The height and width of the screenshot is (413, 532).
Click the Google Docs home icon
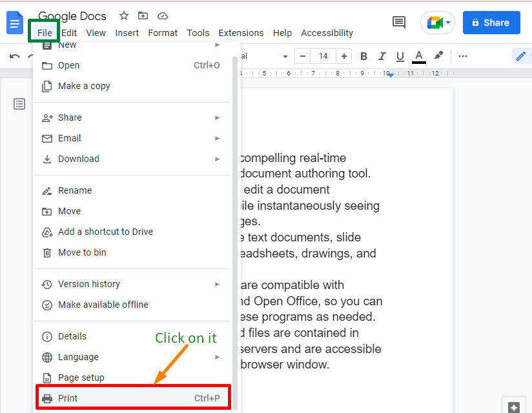point(15,23)
